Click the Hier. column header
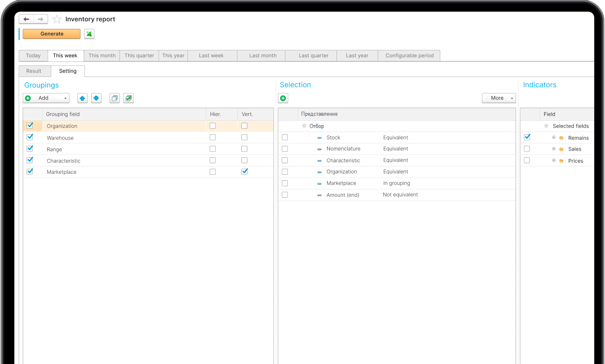This screenshot has height=364, width=605. (222, 114)
